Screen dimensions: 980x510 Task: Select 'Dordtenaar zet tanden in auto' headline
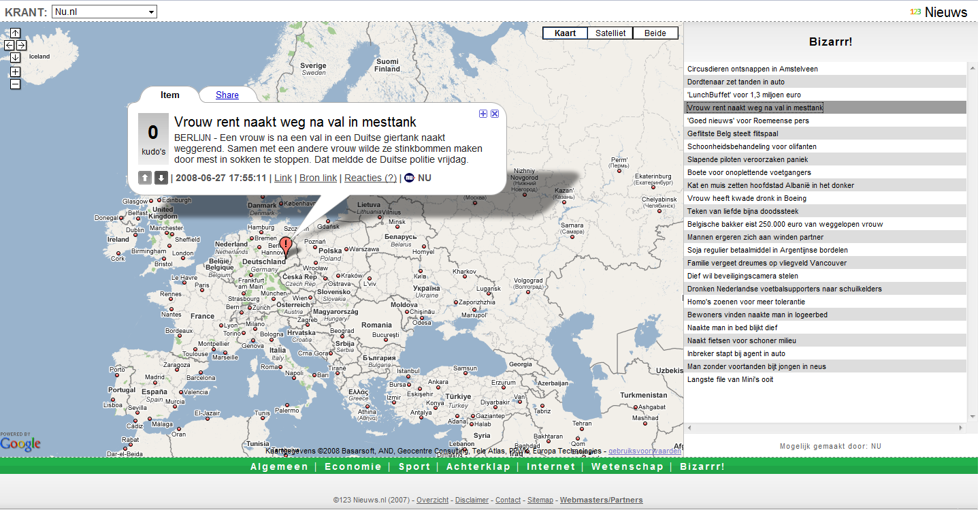825,82
